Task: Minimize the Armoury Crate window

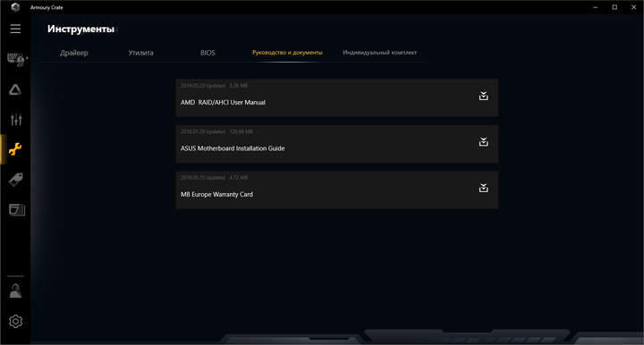Action: pyautogui.click(x=595, y=7)
